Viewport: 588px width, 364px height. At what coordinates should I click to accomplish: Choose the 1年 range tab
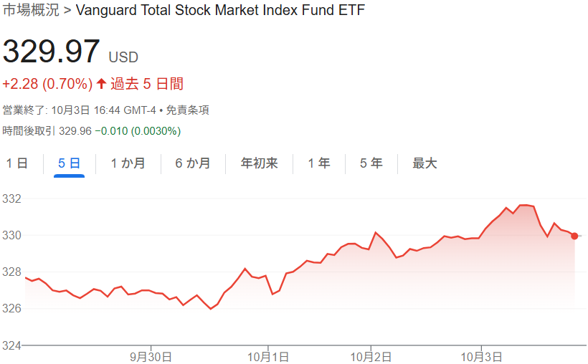[x=319, y=163]
